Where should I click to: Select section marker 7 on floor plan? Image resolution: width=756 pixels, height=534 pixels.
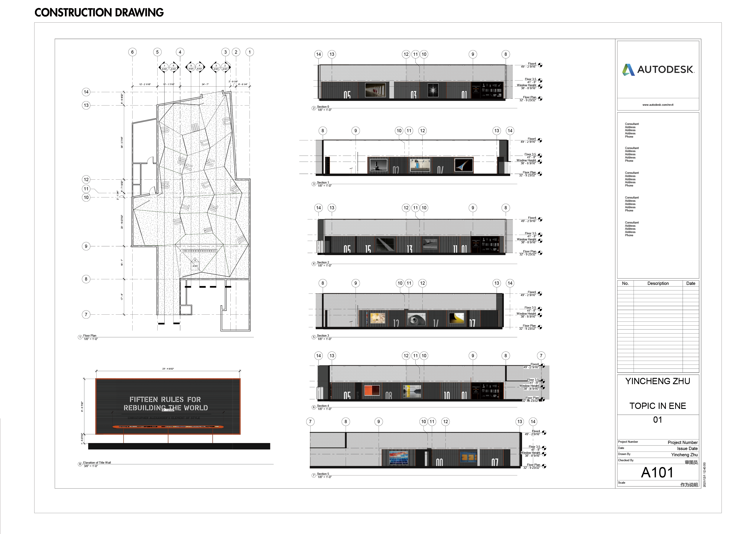click(164, 67)
